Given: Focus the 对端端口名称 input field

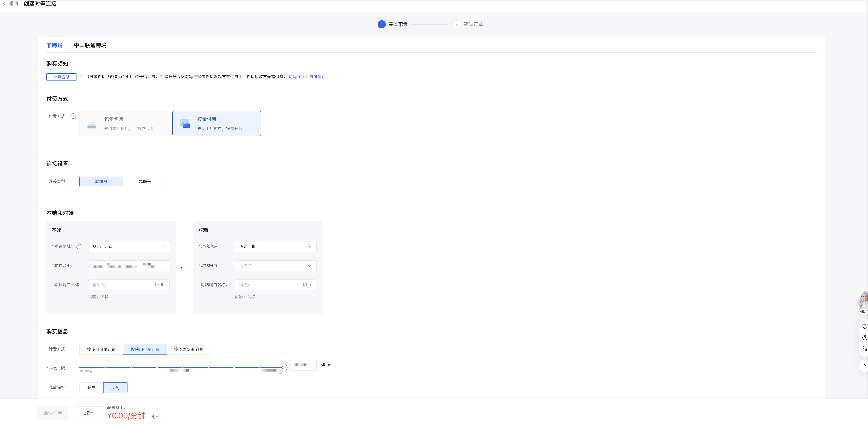Looking at the screenshot, I should click(275, 285).
